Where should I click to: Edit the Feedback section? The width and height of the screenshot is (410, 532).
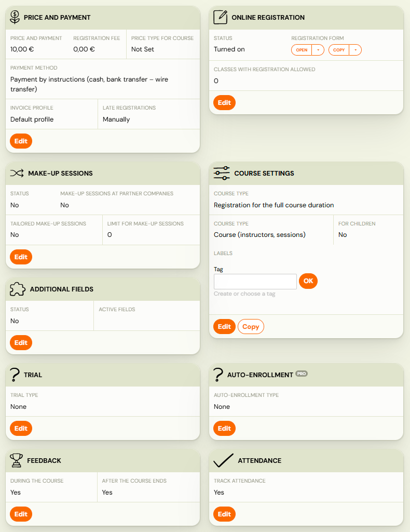[21, 514]
